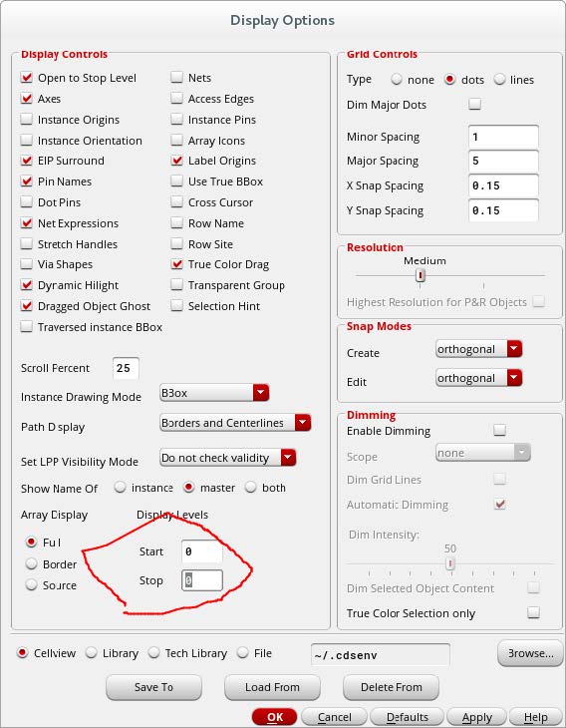Toggle Label Origins checkbox

click(x=176, y=161)
